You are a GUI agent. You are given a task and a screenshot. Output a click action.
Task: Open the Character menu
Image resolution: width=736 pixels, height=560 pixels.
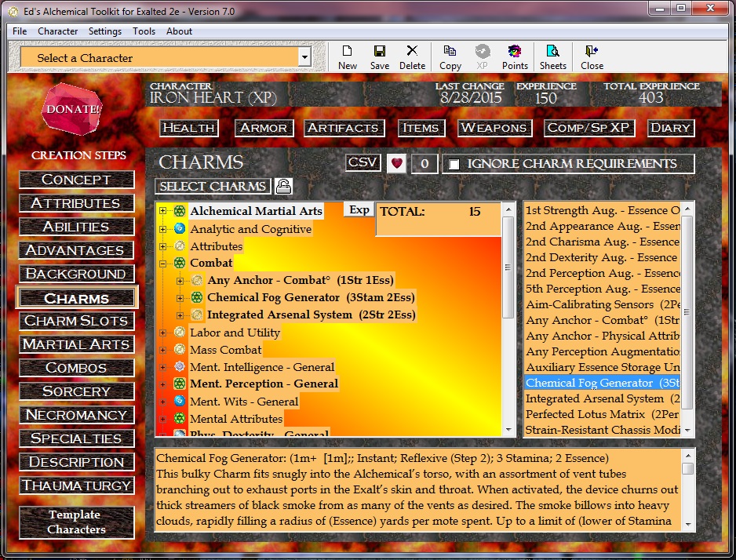[58, 31]
